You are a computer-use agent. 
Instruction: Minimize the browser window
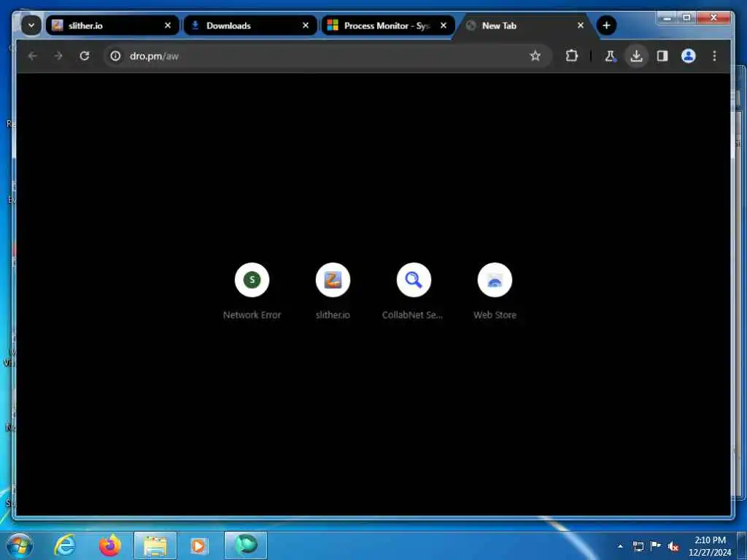pos(668,18)
